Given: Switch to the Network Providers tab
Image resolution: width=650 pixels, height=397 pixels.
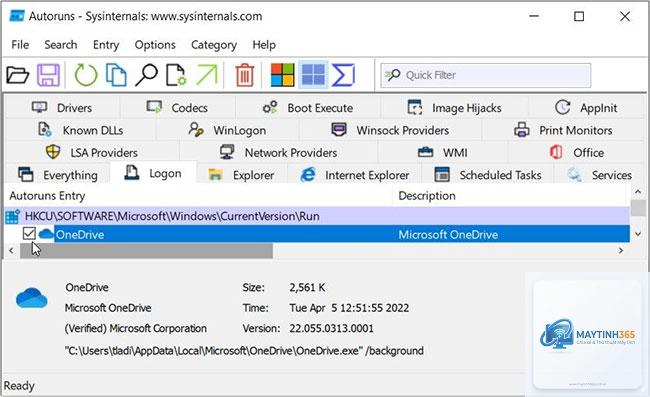Looking at the screenshot, I should [278, 153].
